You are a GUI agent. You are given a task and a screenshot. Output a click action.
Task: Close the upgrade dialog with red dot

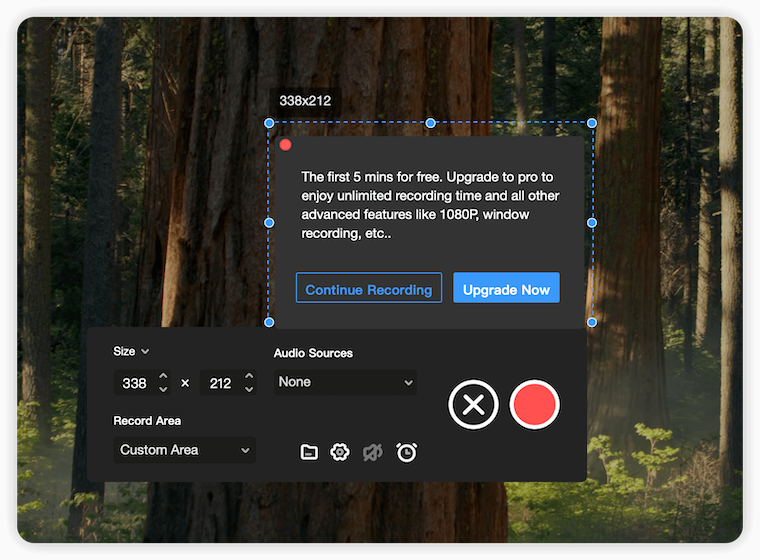coord(285,145)
